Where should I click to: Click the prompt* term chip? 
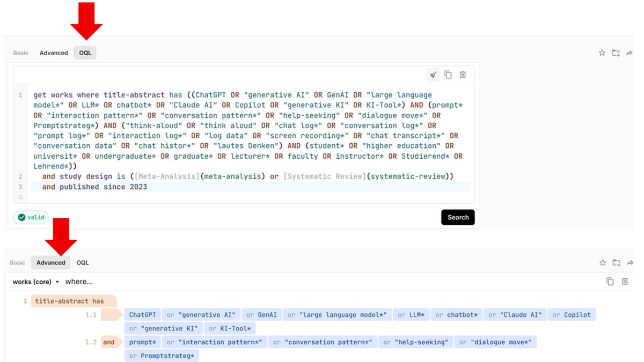142,342
